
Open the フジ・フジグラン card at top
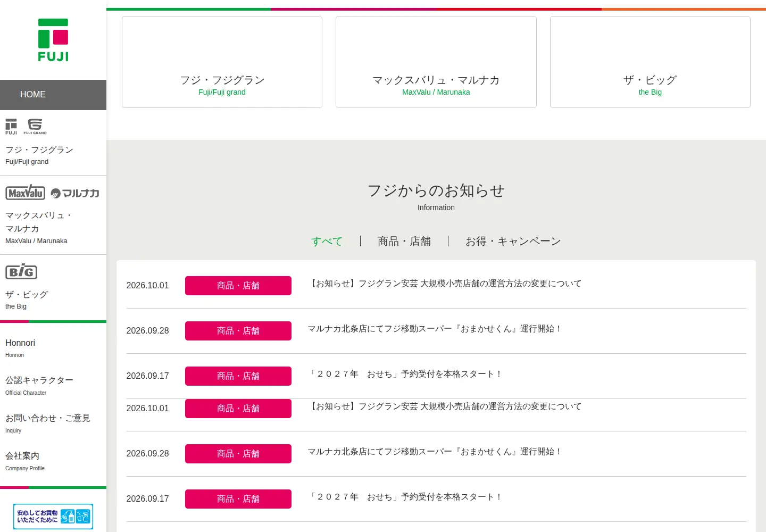point(222,62)
